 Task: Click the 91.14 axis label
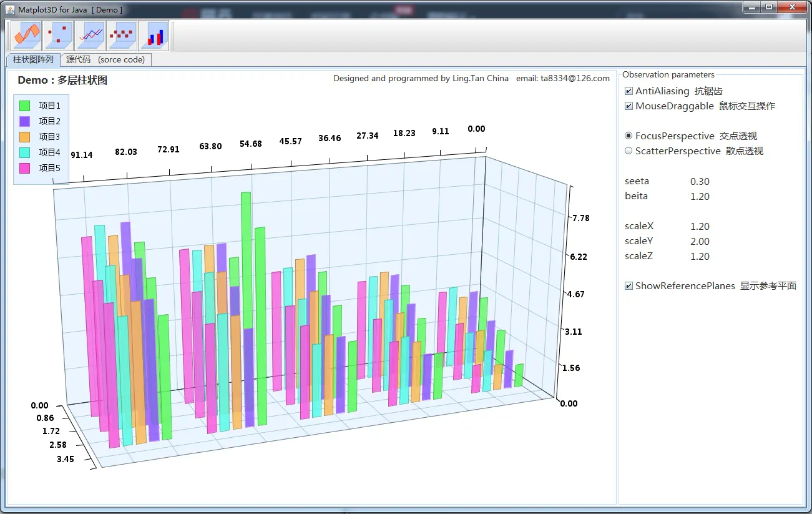82,156
